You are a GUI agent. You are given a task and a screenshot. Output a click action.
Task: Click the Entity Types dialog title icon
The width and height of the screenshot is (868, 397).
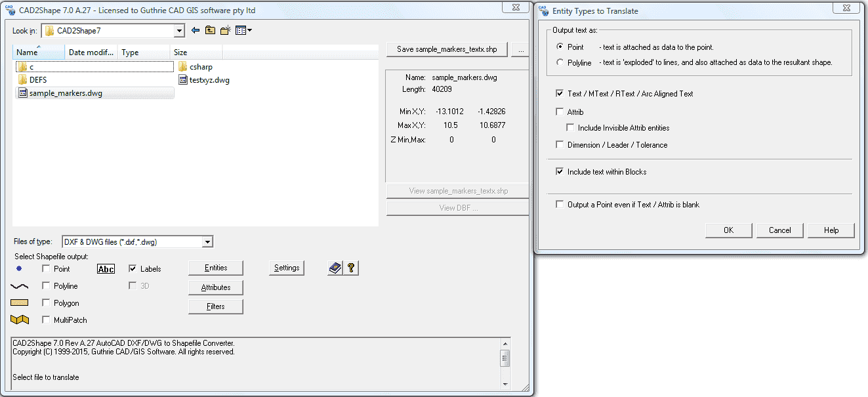pyautogui.click(x=544, y=10)
